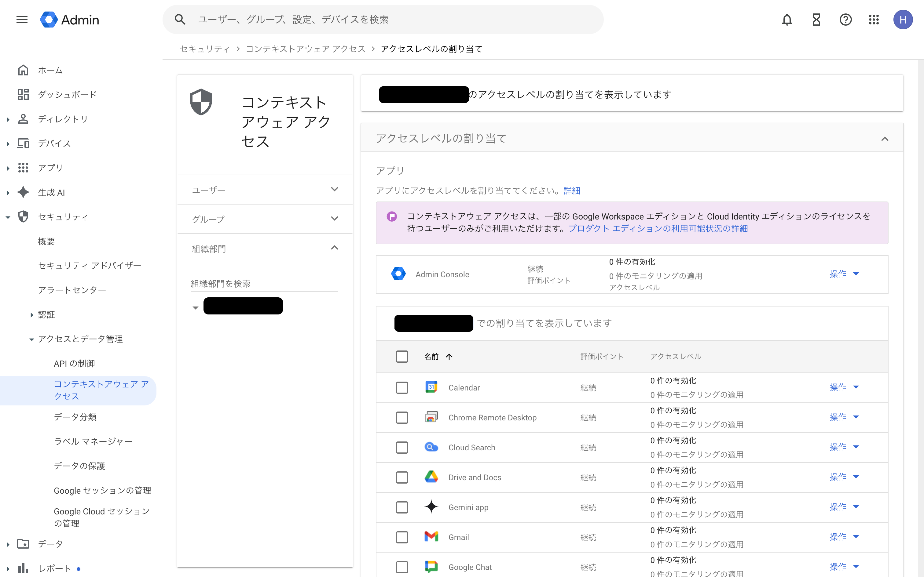Image resolution: width=924 pixels, height=577 pixels.
Task: Open the hamburger navigation menu
Action: pyautogui.click(x=22, y=20)
